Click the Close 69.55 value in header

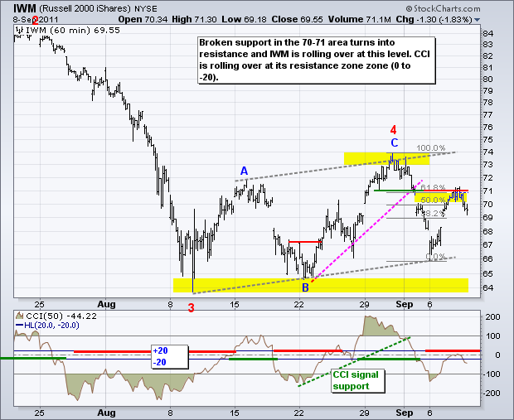(297, 19)
